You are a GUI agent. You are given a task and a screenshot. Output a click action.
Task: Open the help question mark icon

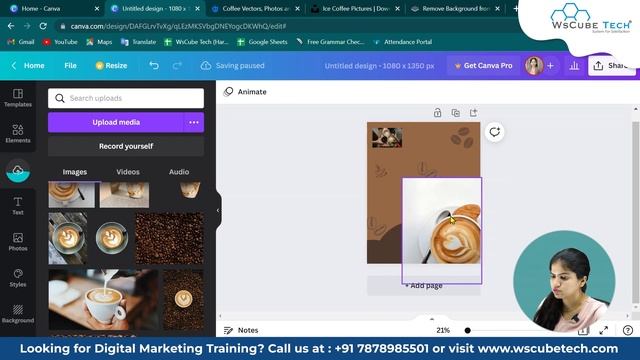tap(628, 330)
